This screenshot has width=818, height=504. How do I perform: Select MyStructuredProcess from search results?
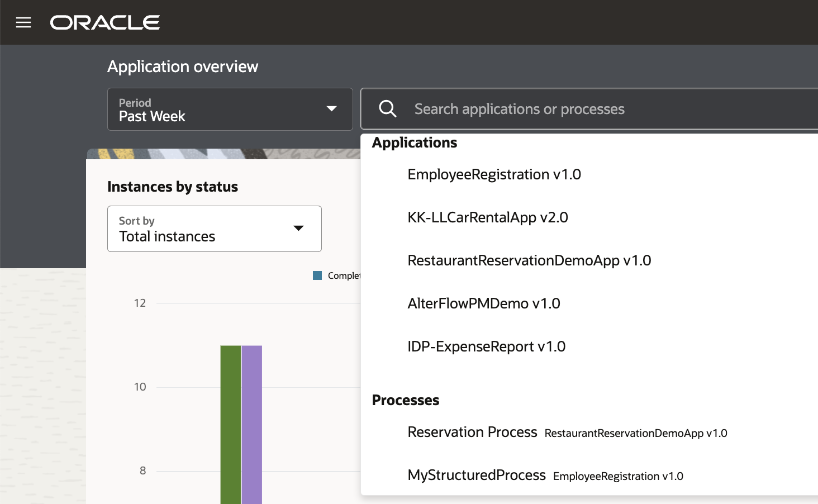(x=477, y=475)
